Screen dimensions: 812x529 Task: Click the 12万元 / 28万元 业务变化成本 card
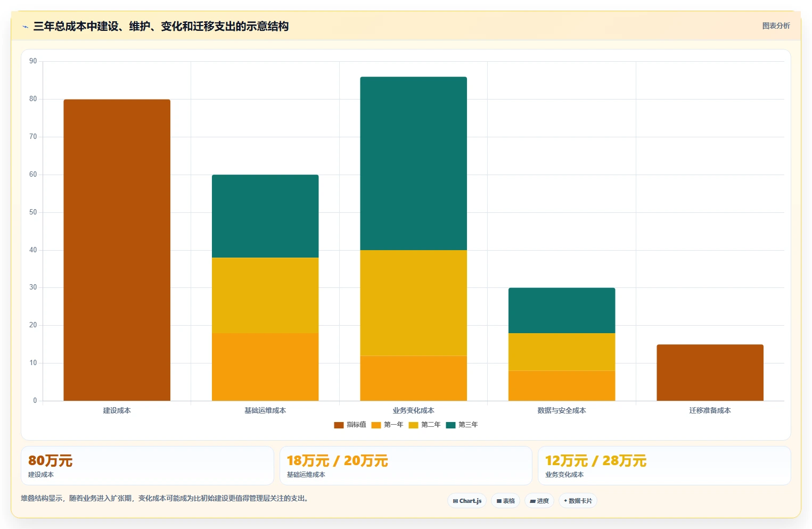click(x=665, y=466)
